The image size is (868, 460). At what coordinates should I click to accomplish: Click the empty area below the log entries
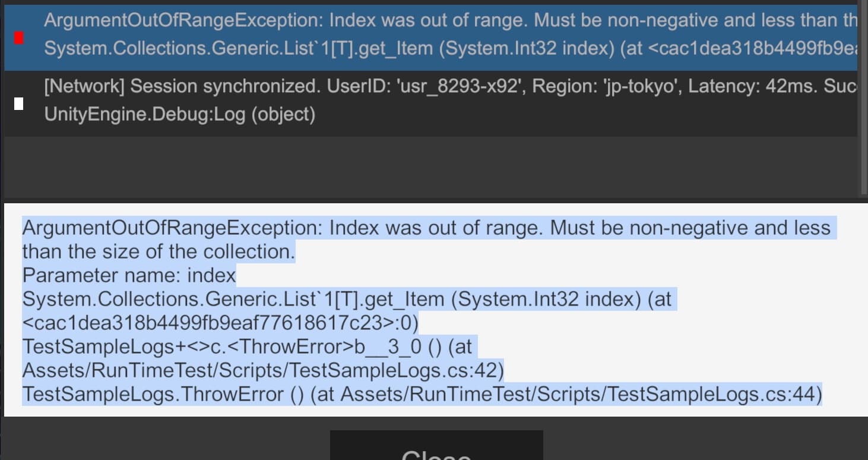click(x=430, y=166)
